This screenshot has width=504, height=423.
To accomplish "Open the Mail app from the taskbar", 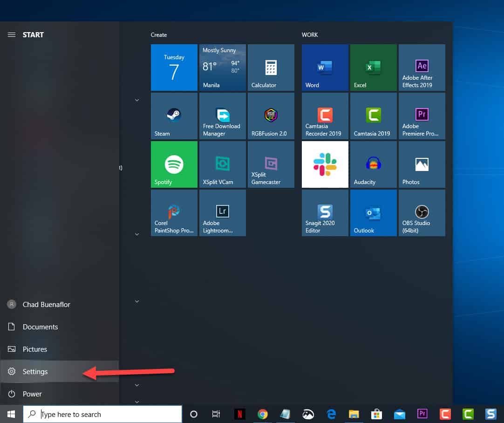I will (x=400, y=414).
